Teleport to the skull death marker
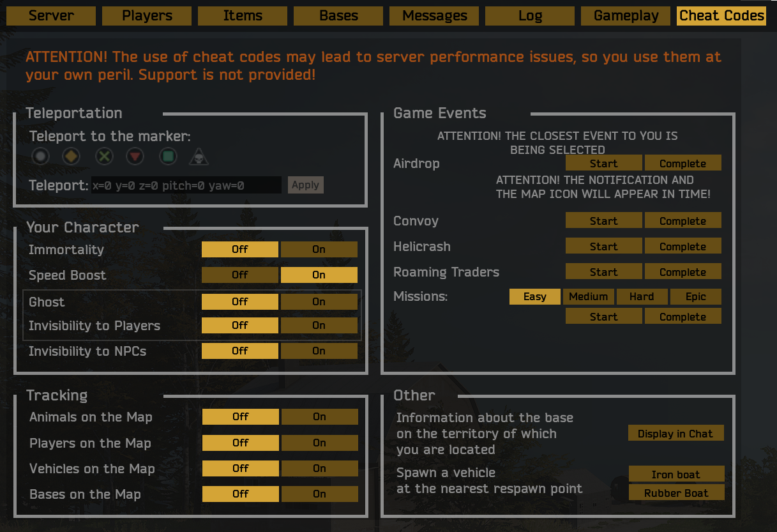Viewport: 777px width, 532px height. [199, 156]
